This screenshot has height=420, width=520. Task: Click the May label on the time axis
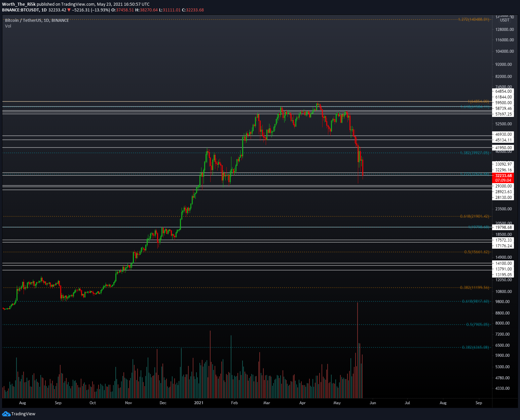[337, 403]
